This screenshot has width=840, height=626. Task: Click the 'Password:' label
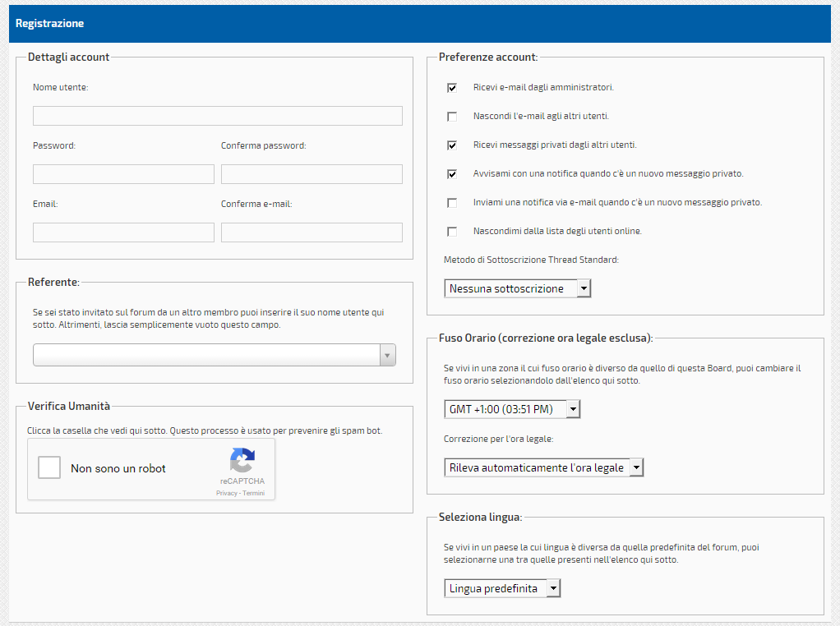pyautogui.click(x=54, y=145)
